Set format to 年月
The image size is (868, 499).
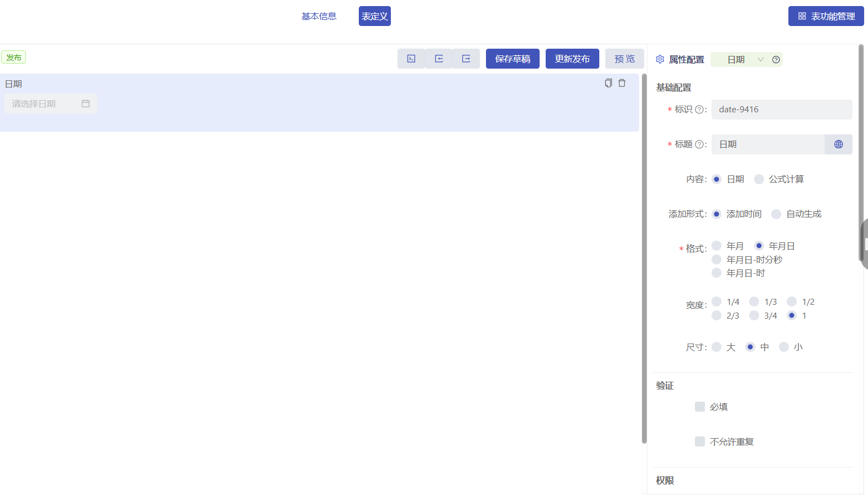pyautogui.click(x=717, y=246)
